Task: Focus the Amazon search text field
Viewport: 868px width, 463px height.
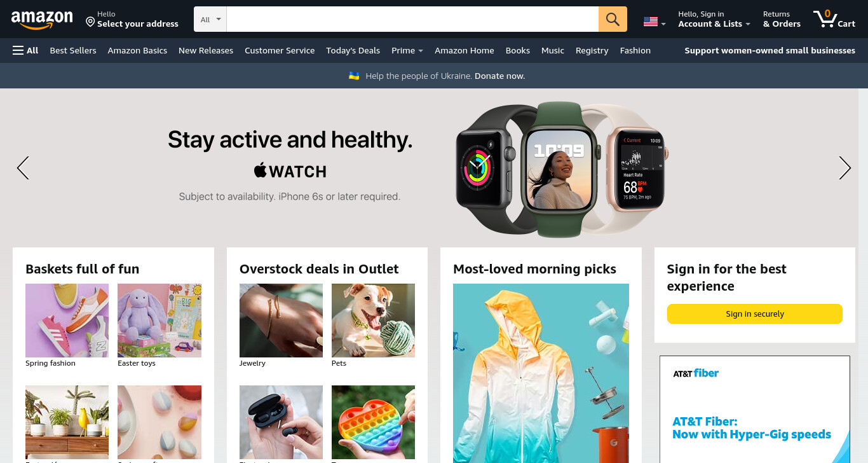Action: tap(412, 19)
